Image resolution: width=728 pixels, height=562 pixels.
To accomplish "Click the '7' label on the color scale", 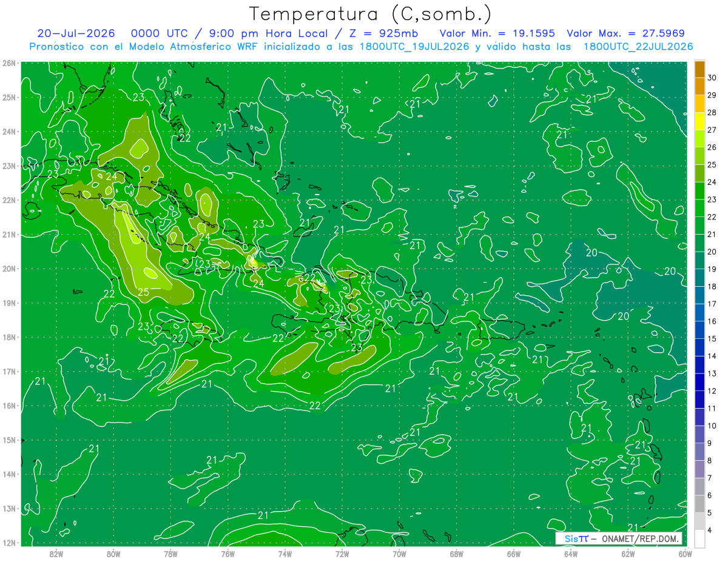I will 710,478.
